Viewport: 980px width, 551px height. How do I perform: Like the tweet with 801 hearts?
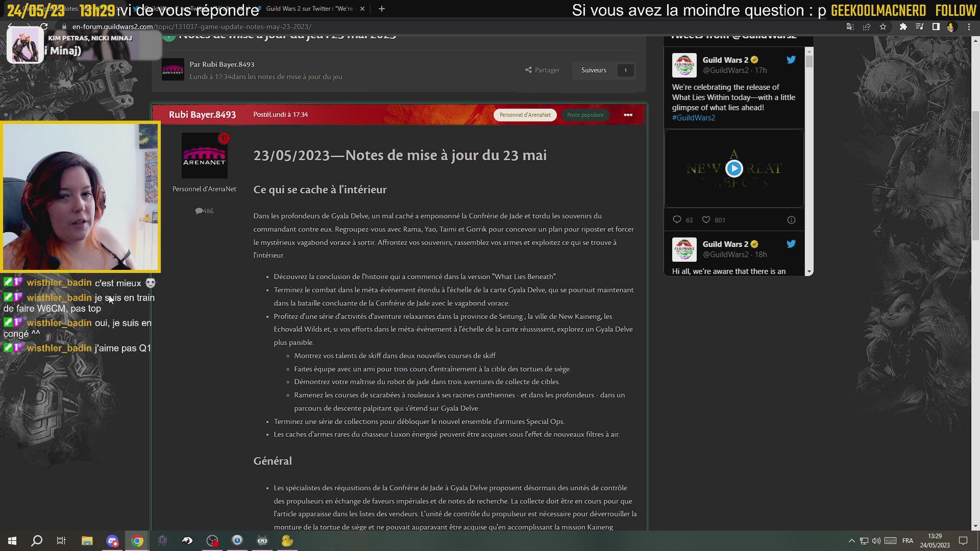pos(706,220)
